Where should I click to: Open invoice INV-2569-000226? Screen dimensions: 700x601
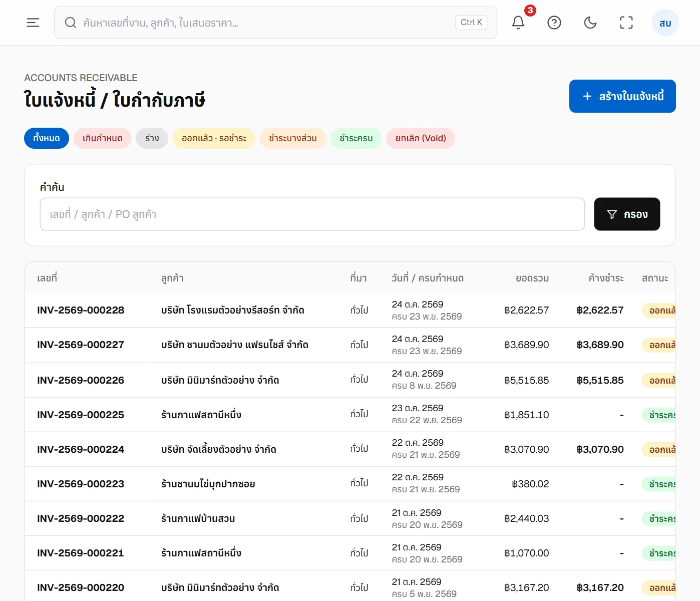coord(81,380)
